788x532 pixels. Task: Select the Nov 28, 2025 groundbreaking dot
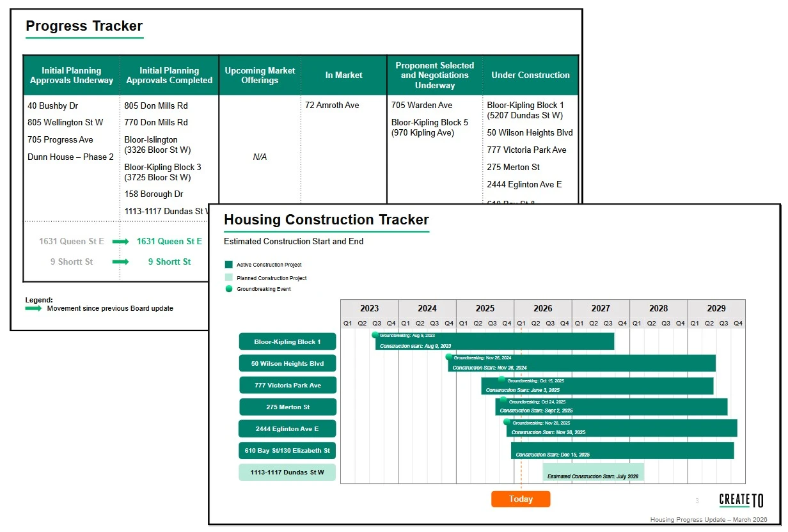point(507,422)
